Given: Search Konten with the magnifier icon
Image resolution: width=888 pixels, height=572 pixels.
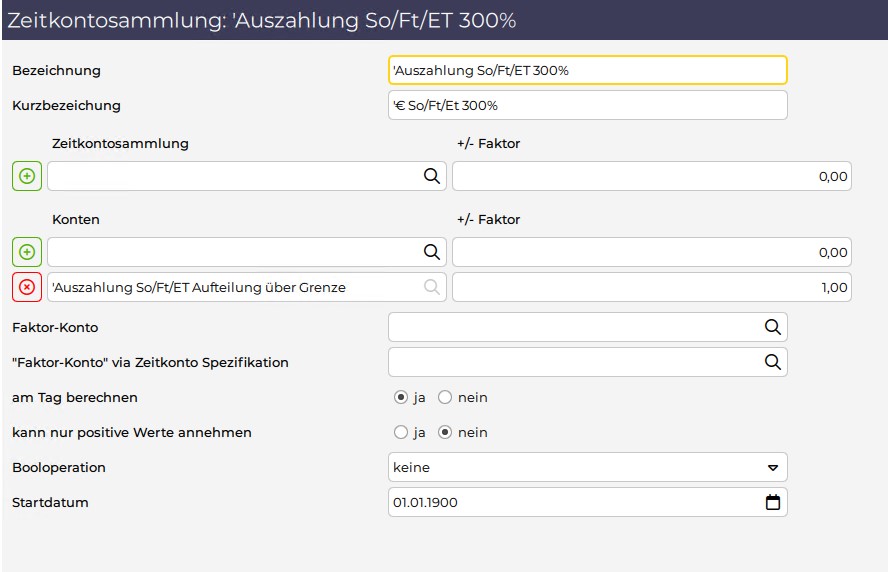Looking at the screenshot, I should coord(432,252).
